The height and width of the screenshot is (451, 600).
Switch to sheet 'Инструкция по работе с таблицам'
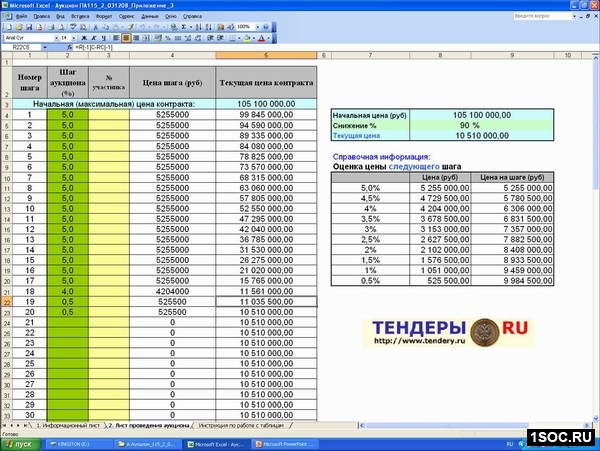tap(241, 425)
